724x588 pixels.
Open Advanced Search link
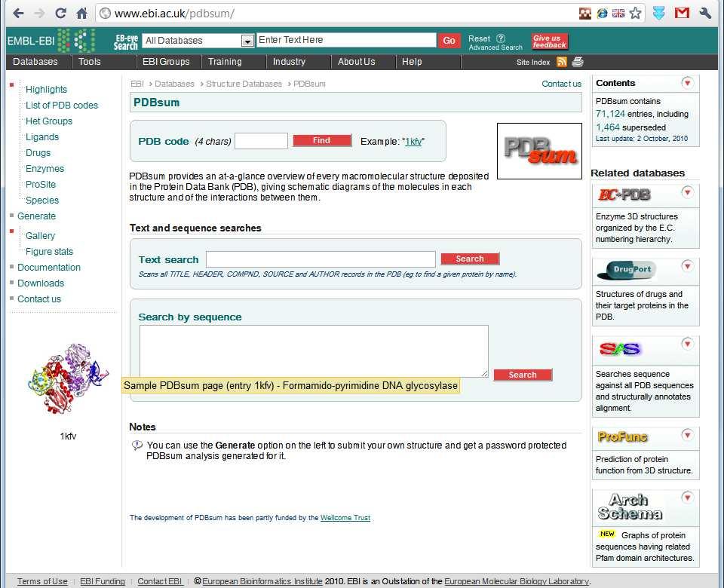pyautogui.click(x=495, y=47)
